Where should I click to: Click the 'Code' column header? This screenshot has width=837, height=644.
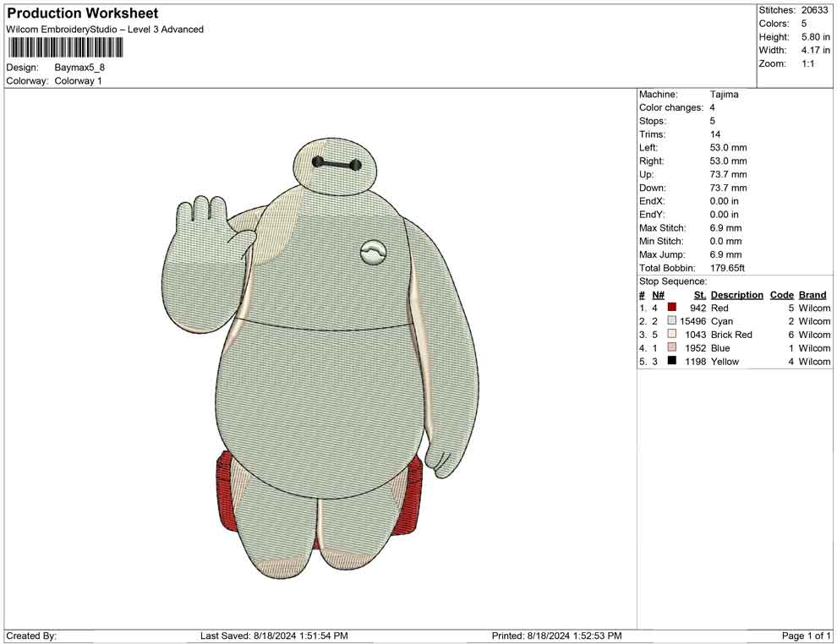tap(781, 294)
